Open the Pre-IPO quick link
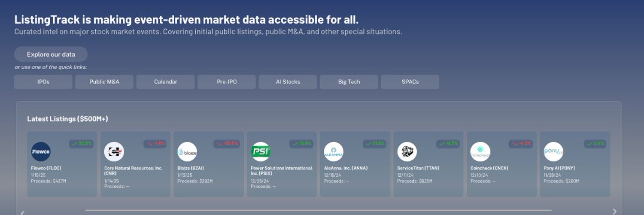The height and width of the screenshot is (215, 644). coord(227,82)
